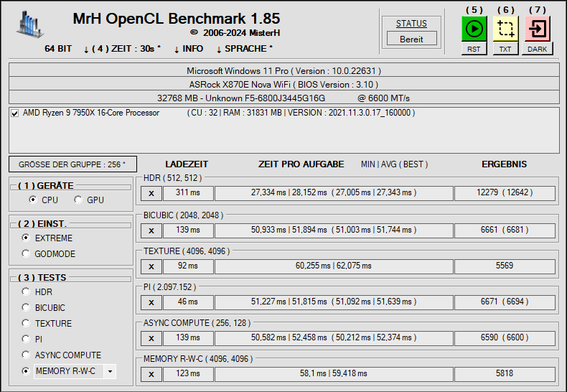The height and width of the screenshot is (392, 567).
Task: Open the ZEIT : 30s dropdown menu
Action: pyautogui.click(x=122, y=49)
